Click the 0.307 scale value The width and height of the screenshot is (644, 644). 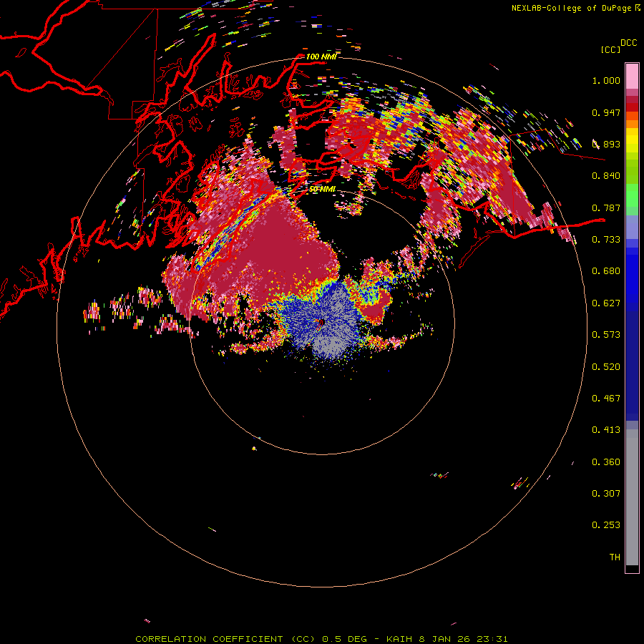coord(606,494)
